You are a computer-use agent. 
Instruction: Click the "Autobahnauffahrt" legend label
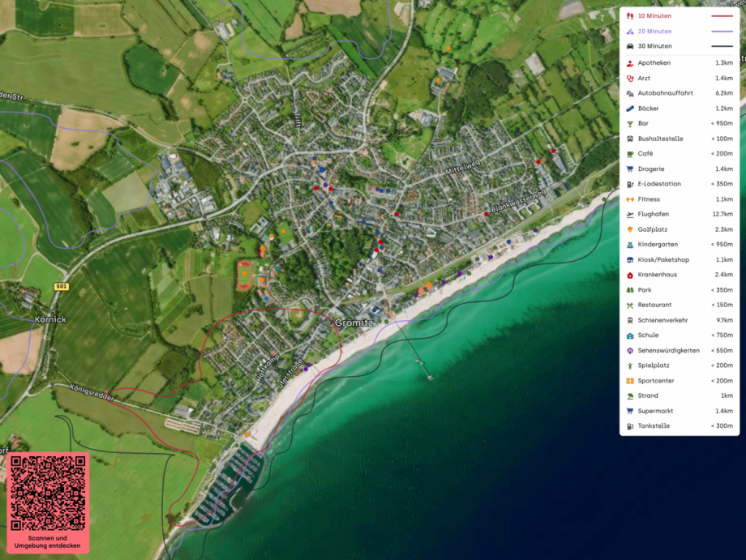pyautogui.click(x=665, y=93)
